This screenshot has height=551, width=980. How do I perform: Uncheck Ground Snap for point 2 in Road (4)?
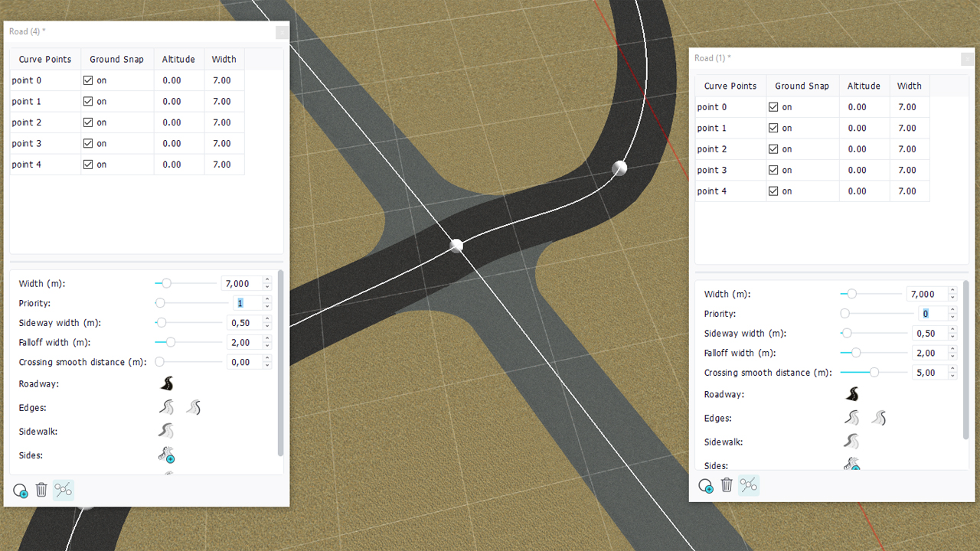88,122
